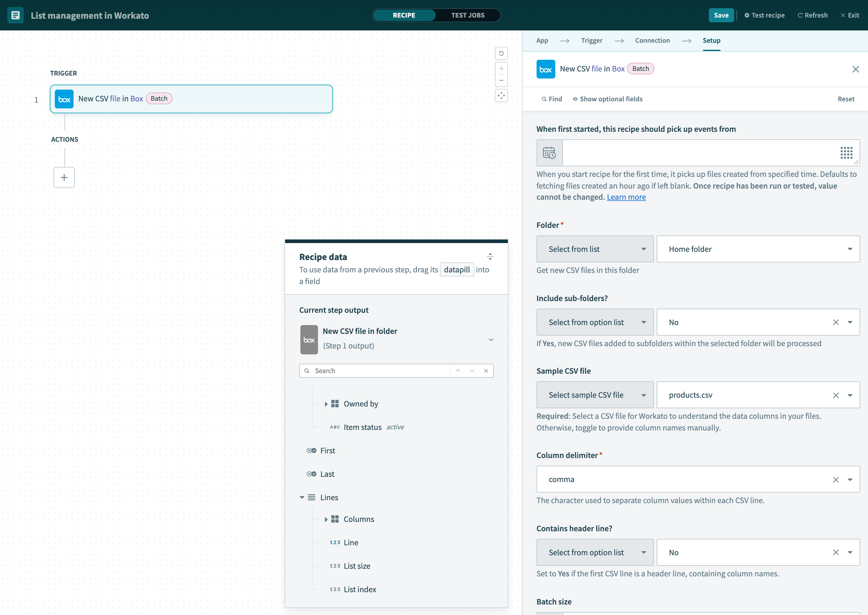Click the canvas undo/reset view icon

point(501,53)
